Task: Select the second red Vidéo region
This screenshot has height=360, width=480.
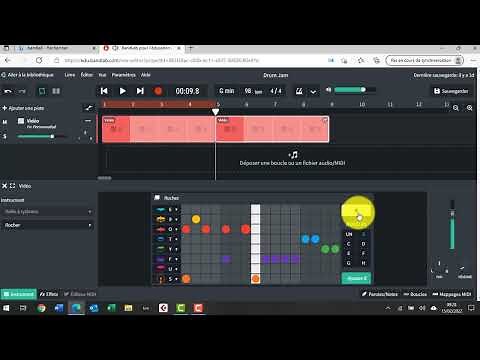Action: [272, 129]
